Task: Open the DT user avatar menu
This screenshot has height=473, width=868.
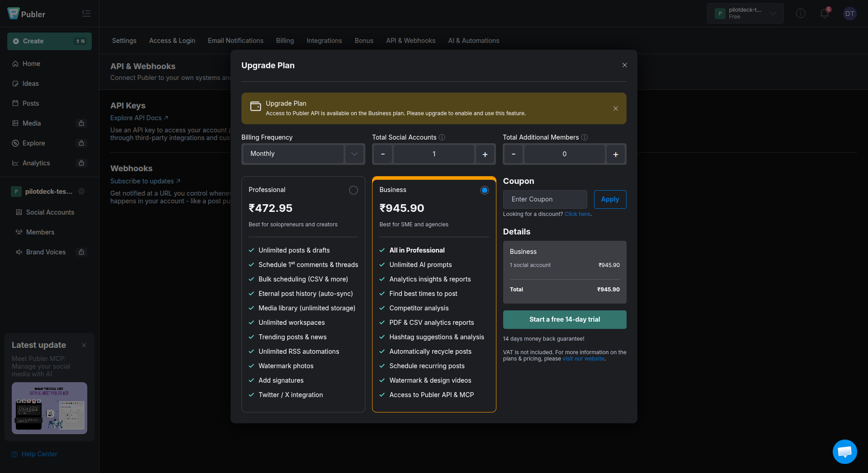Action: pos(849,14)
